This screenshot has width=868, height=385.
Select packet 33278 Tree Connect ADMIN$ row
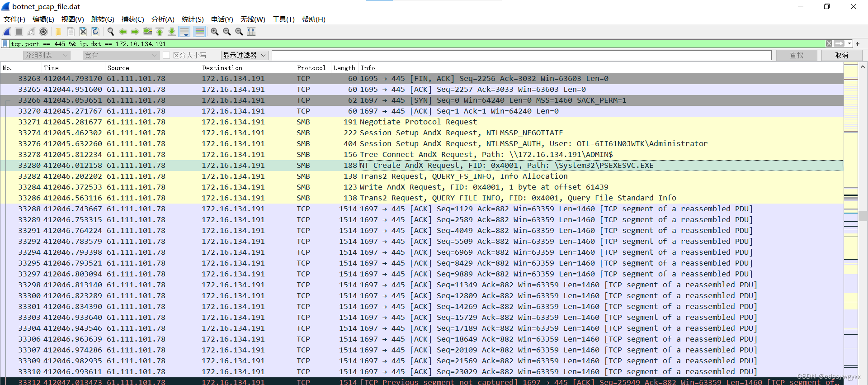(x=422, y=155)
